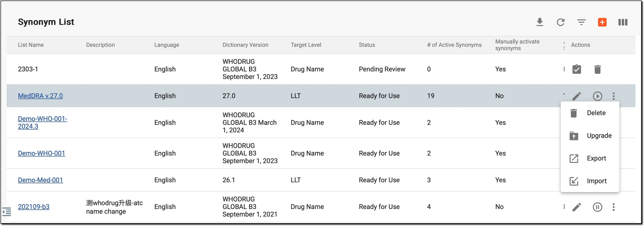
Task: Choose Export from the context menu
Action: (590, 158)
